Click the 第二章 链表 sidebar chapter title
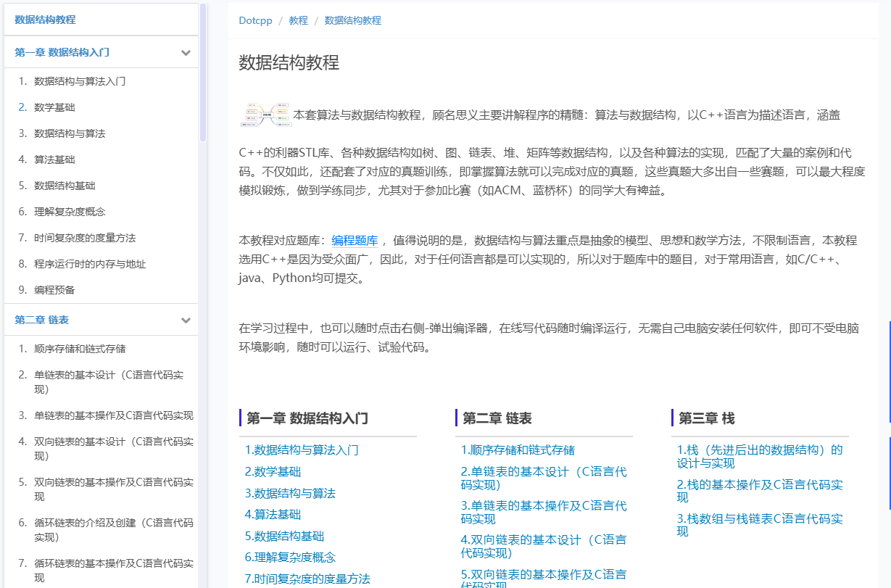Viewport: 891px width, 588px height. (42, 320)
